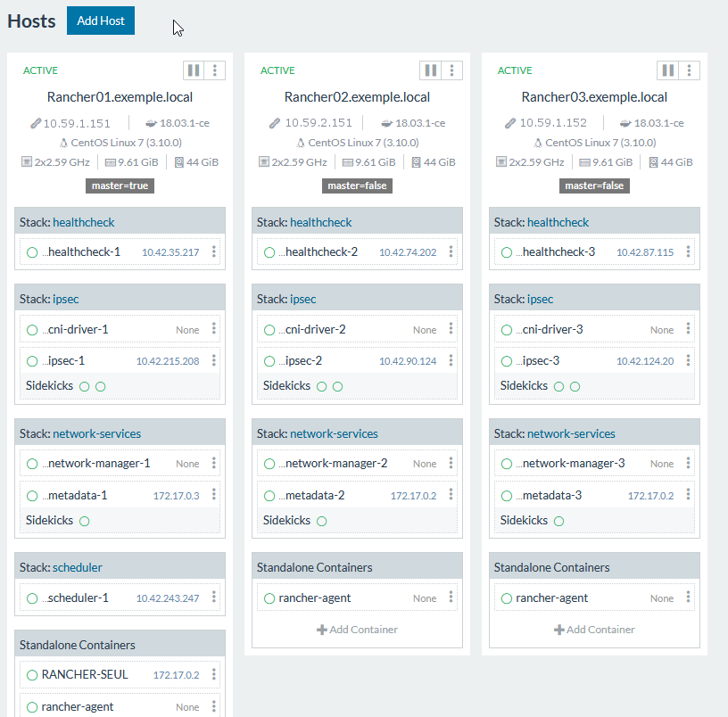Click sidekick circle under metadata-1
Screen dimensions: 728x717
tap(84, 521)
